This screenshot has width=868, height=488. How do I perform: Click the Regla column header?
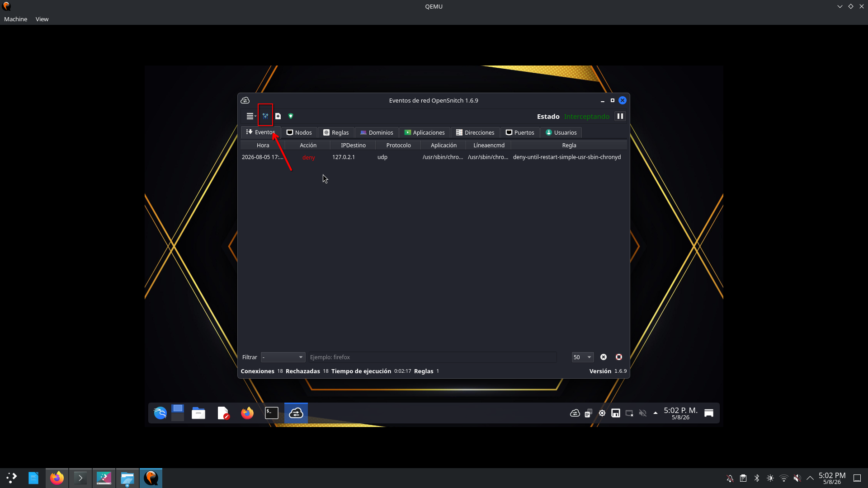(x=569, y=145)
